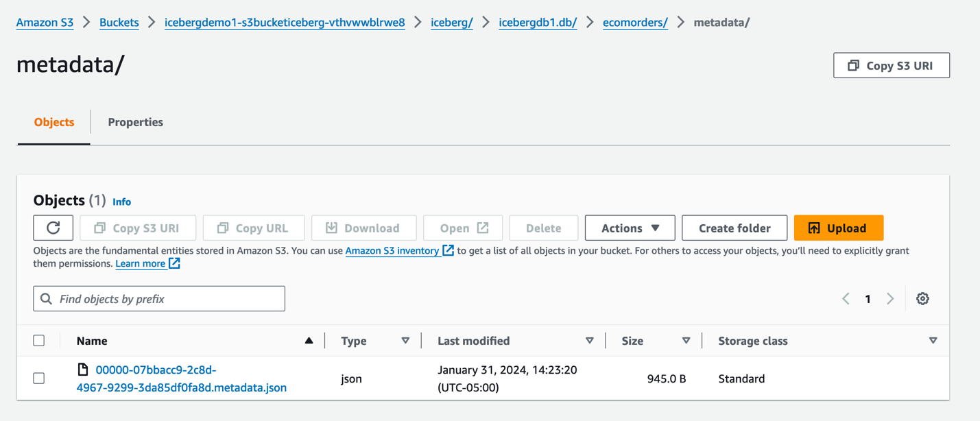Sort by Name column ascending arrow
This screenshot has height=421, width=980.
(x=309, y=340)
